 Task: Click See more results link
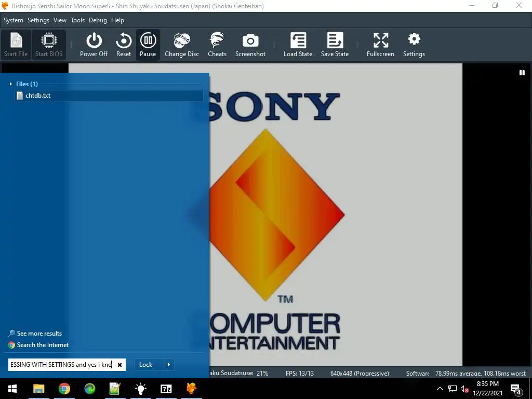coord(39,334)
